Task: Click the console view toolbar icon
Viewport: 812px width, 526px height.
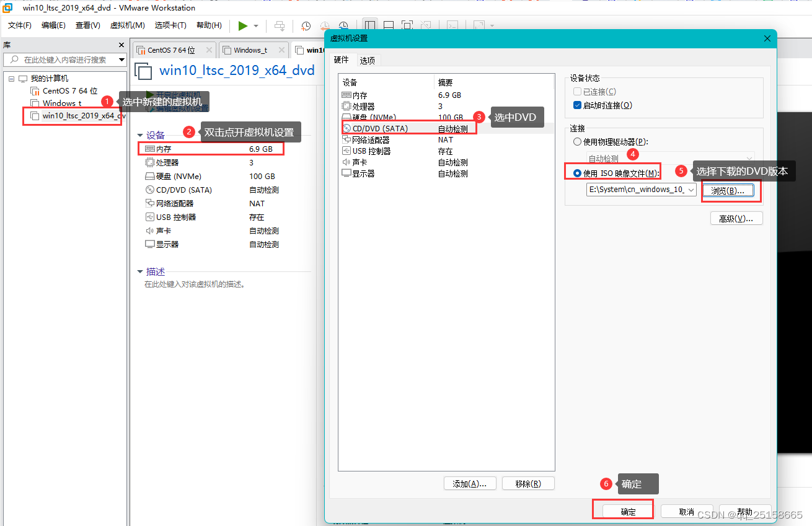Action: (453, 26)
